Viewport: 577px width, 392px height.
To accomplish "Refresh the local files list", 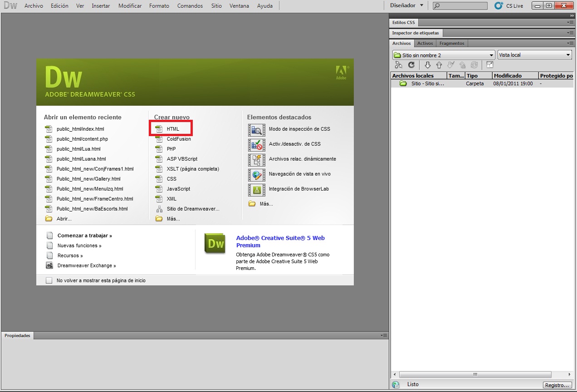I will tap(411, 65).
